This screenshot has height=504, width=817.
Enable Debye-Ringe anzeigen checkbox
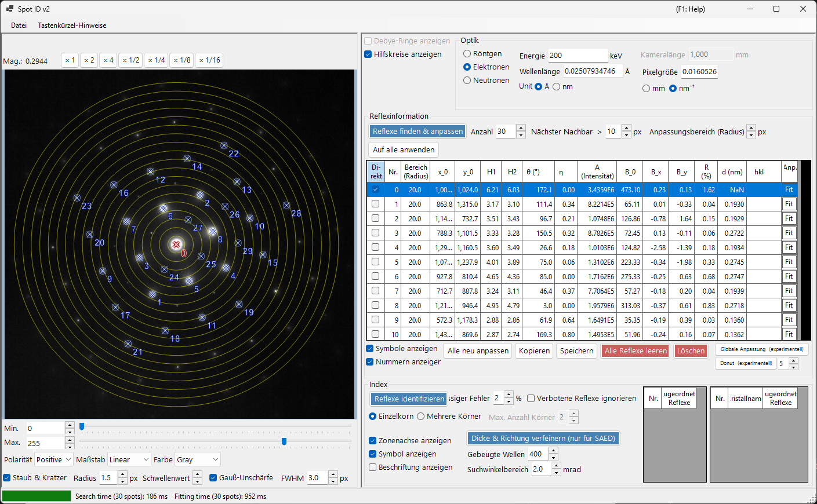click(368, 41)
